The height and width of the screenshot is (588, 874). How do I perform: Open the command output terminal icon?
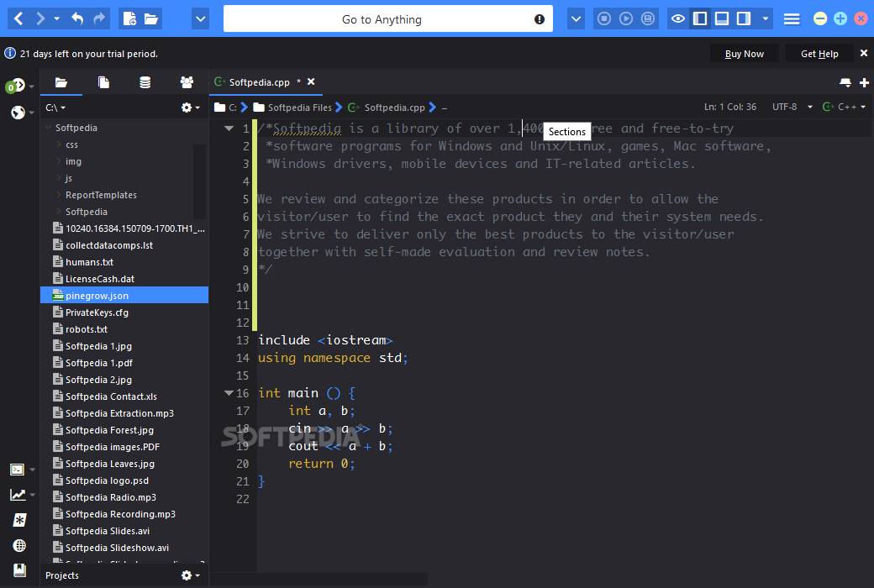[x=18, y=470]
